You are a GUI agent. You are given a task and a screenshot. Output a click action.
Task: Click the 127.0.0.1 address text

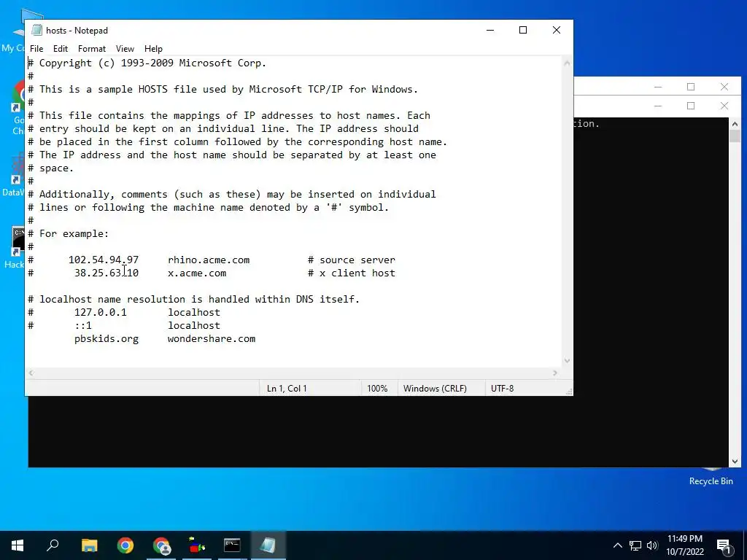[101, 312]
